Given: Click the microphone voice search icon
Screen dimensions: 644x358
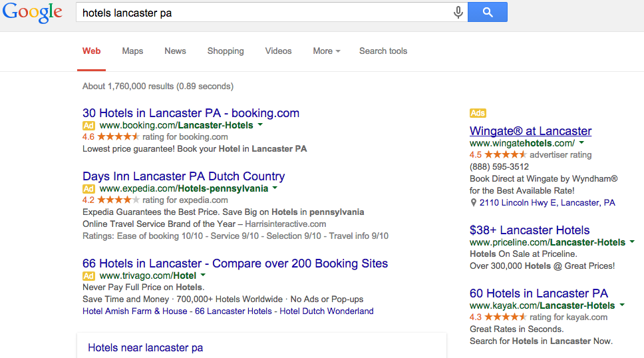Looking at the screenshot, I should click(x=458, y=13).
